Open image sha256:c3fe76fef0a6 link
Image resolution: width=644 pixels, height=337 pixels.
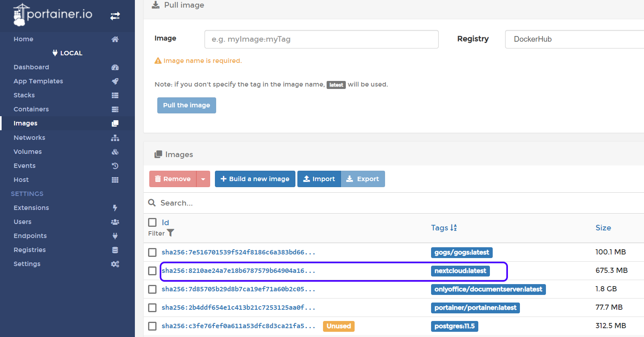[x=239, y=326]
